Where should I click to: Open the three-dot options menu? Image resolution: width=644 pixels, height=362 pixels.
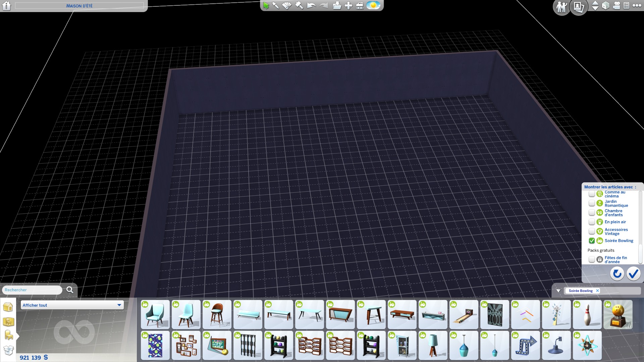tap(637, 6)
